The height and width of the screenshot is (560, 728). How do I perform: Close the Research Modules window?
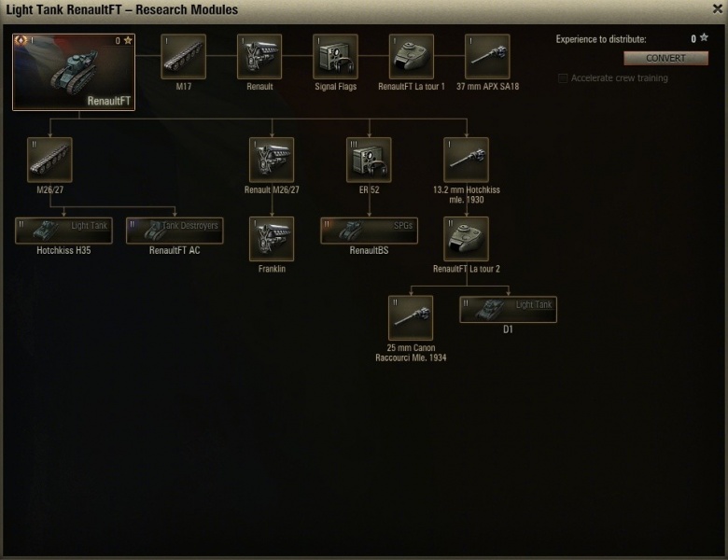coord(718,8)
